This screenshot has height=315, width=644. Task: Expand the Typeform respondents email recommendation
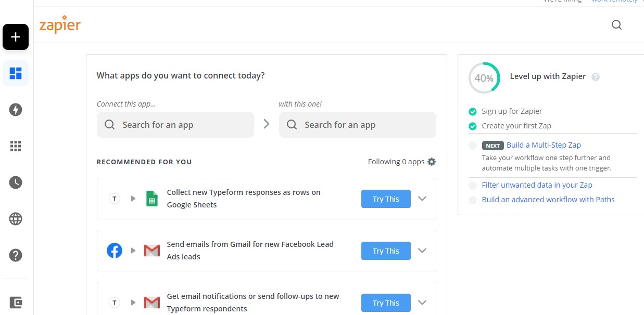[422, 303]
